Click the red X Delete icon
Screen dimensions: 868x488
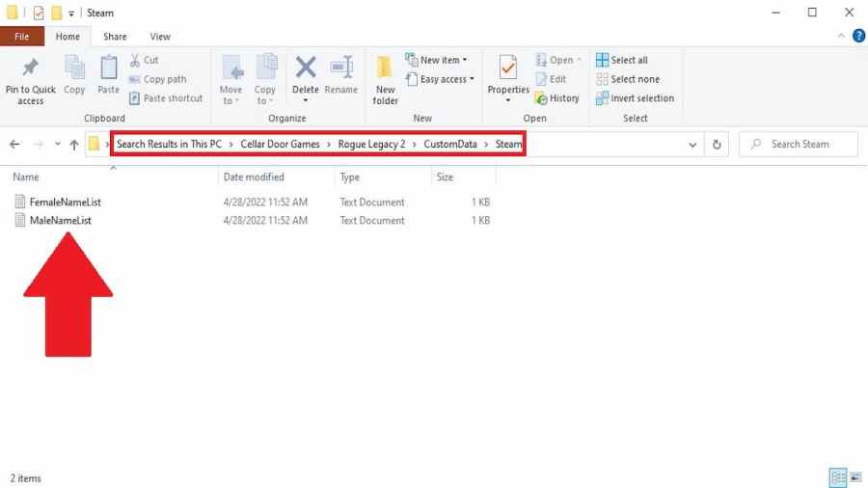click(x=306, y=68)
